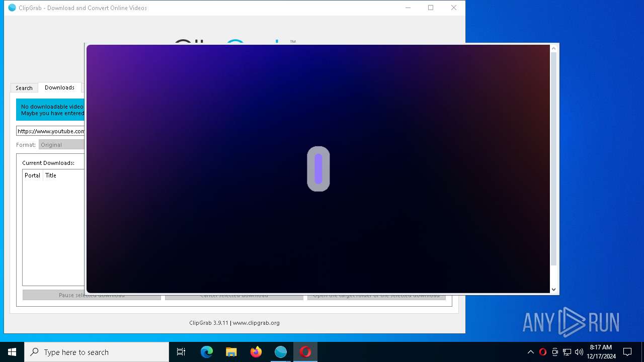This screenshot has width=644, height=362.
Task: Click the ClipGrab app icon in title bar
Action: (12, 8)
